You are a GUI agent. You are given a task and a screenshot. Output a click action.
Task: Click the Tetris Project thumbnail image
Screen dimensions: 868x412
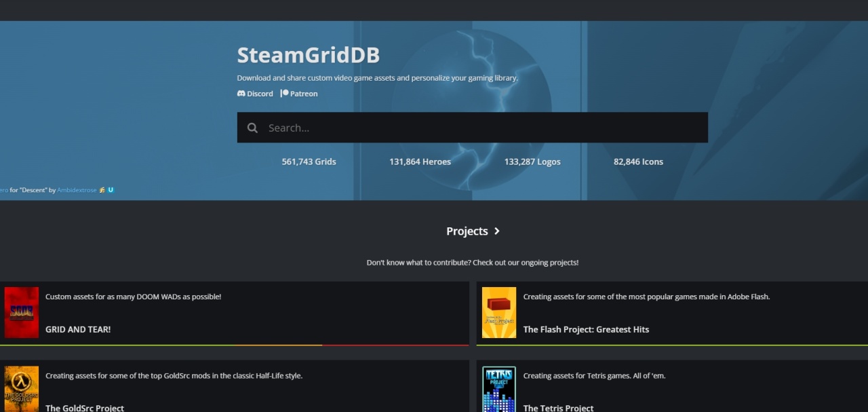pos(499,389)
